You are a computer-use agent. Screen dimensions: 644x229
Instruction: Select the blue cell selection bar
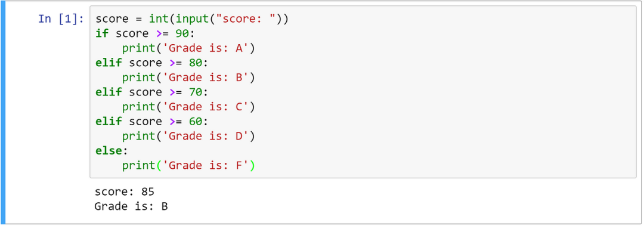4,113
